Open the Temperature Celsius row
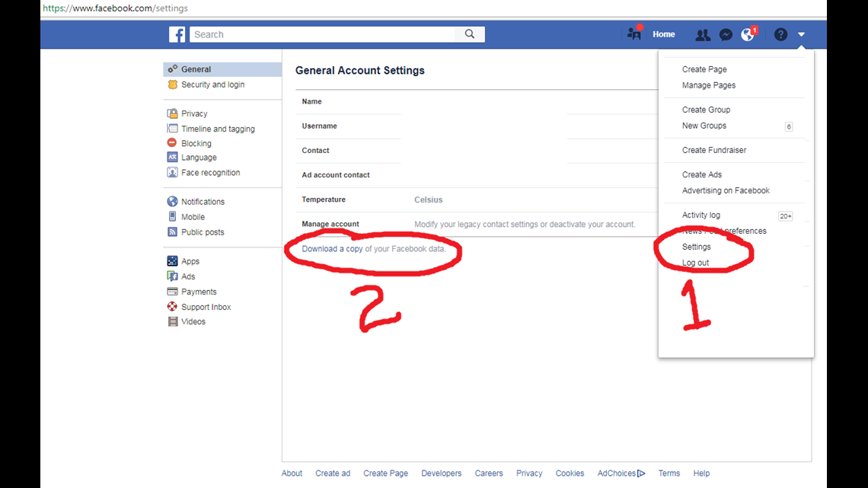The height and width of the screenshot is (488, 868). click(x=477, y=199)
